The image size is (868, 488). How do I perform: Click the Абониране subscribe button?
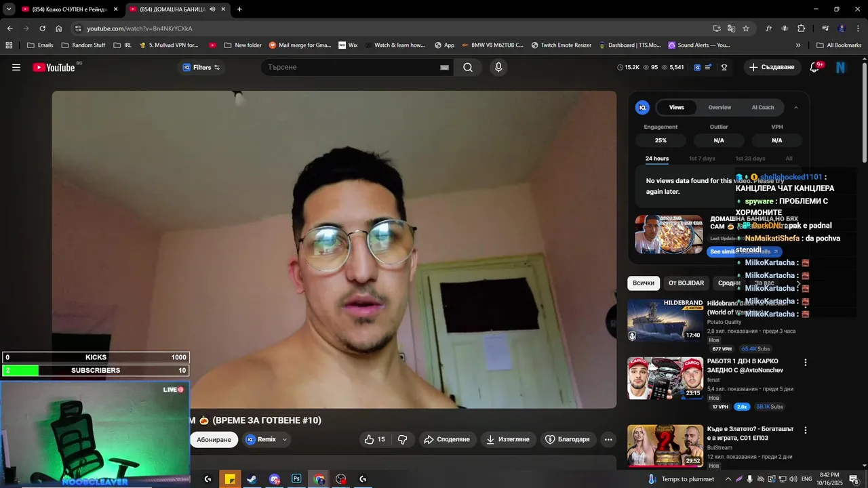214,440
